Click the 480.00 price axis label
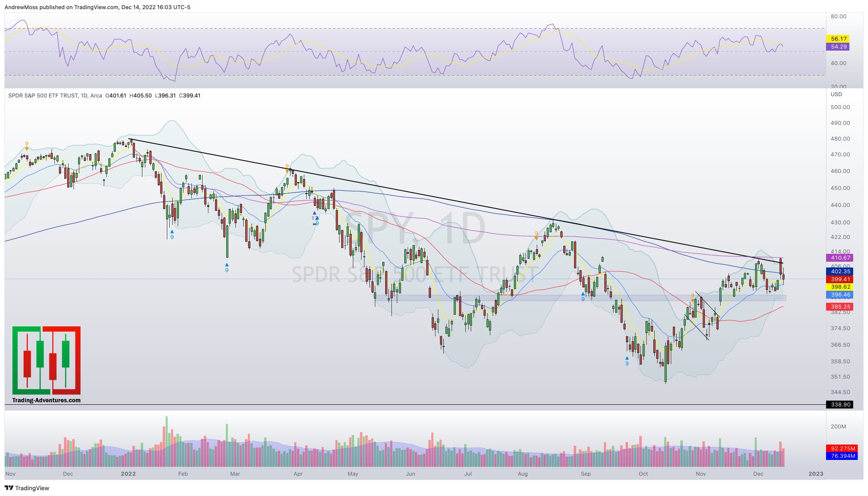 coord(840,139)
